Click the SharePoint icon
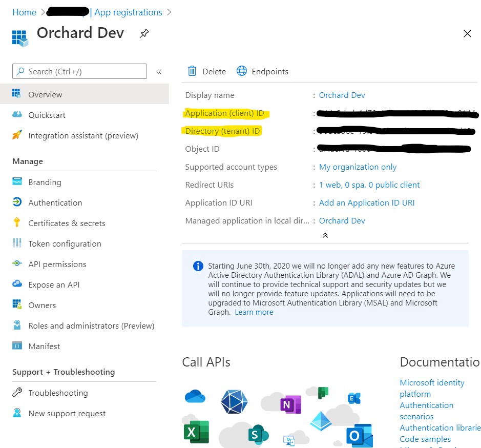 coord(258,435)
